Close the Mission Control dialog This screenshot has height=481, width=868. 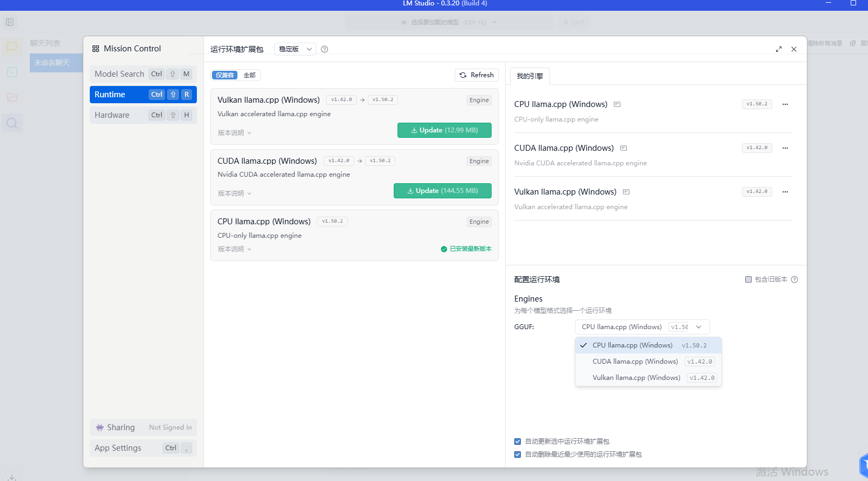pos(794,49)
